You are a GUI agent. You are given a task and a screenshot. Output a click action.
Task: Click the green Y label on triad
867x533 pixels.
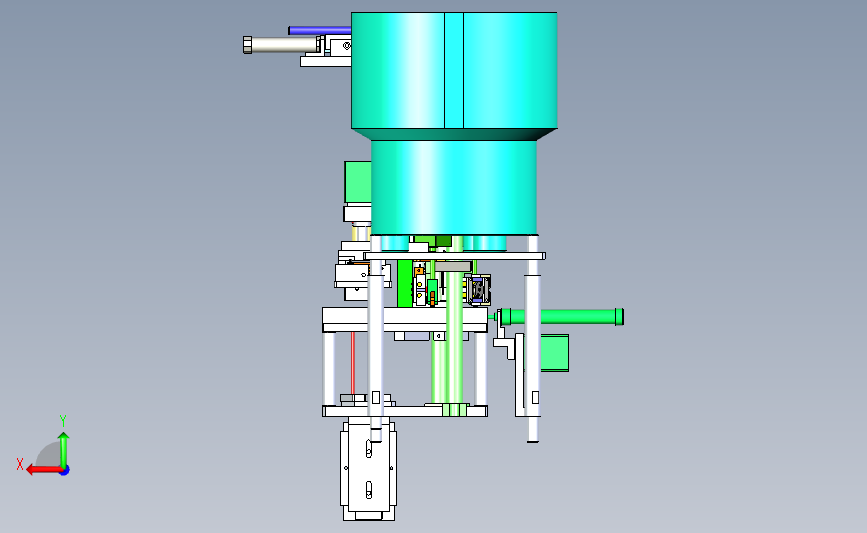point(63,421)
